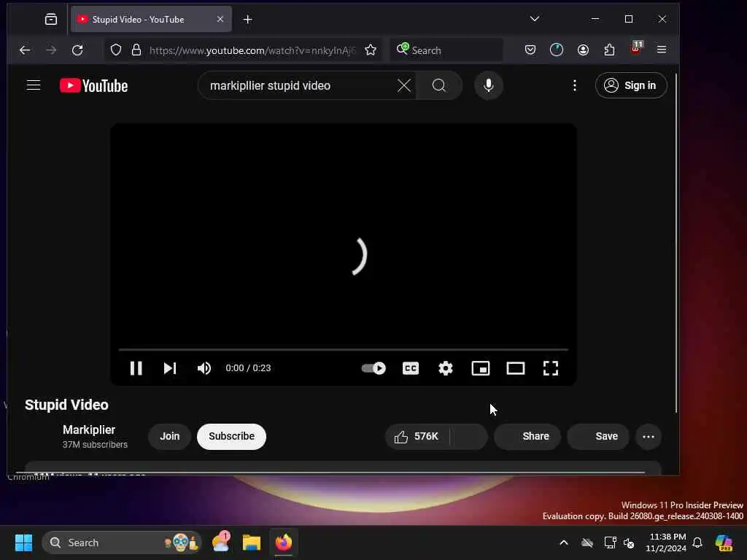Image resolution: width=747 pixels, height=560 pixels.
Task: Open the YouTube guide hamburger menu
Action: pos(34,85)
